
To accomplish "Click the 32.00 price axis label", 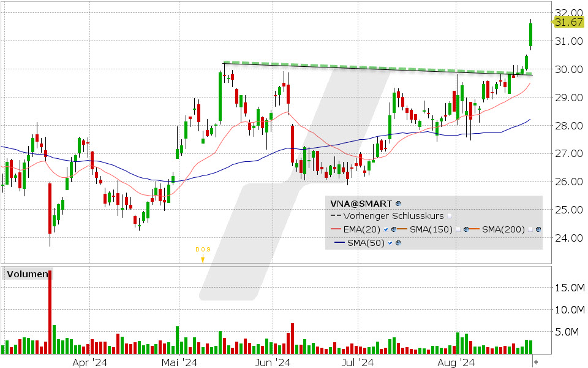I will point(569,13).
